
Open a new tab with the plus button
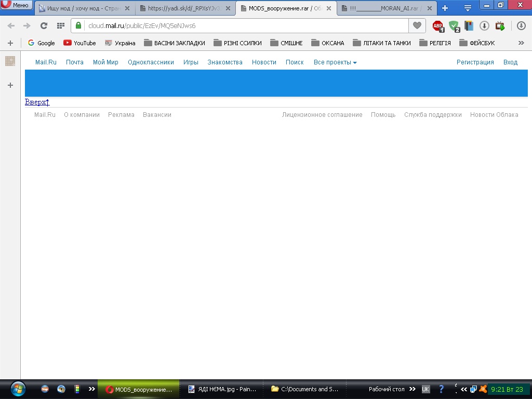[x=445, y=8]
